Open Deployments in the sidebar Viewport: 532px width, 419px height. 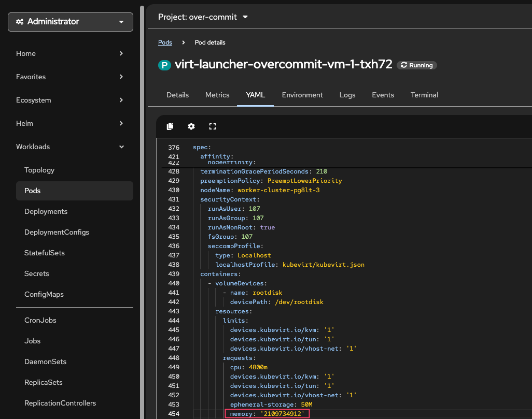[x=46, y=211]
